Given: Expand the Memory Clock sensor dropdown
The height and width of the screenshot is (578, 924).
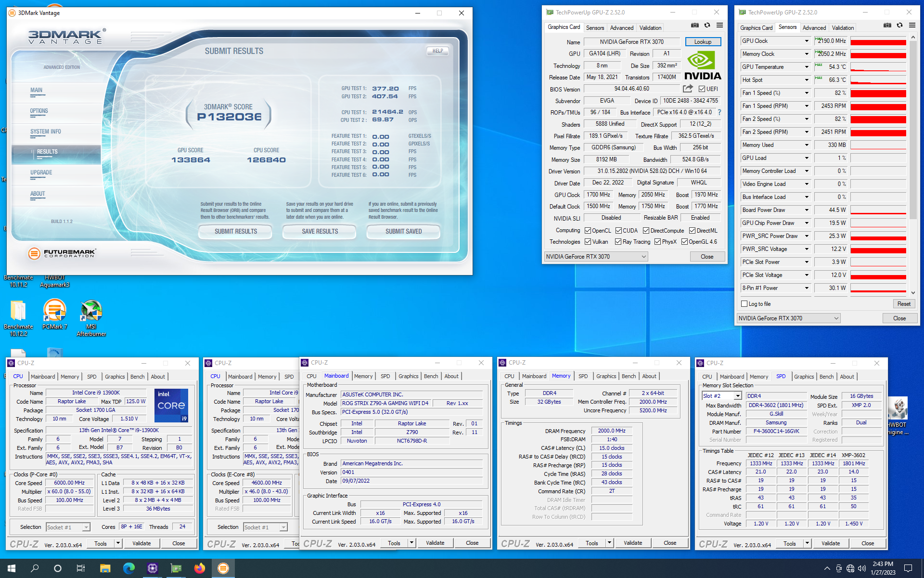Looking at the screenshot, I should click(x=807, y=54).
